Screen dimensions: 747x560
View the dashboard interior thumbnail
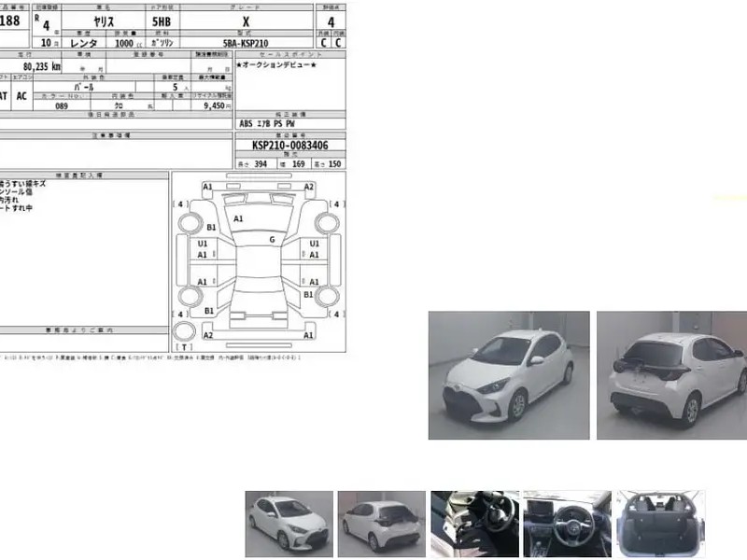coord(567,524)
